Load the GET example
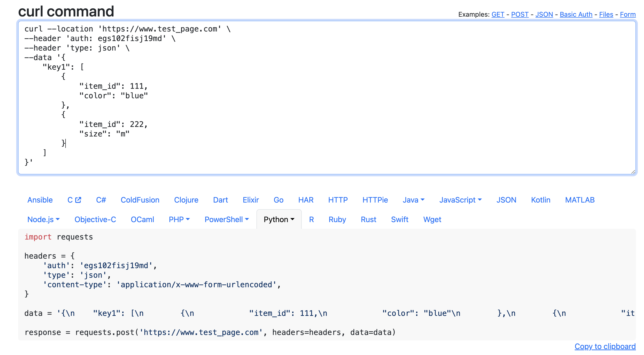 tap(497, 15)
